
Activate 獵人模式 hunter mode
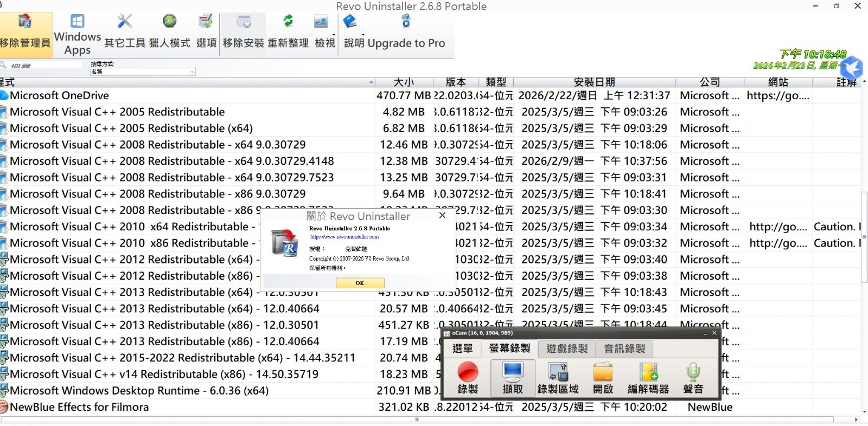[x=169, y=34]
